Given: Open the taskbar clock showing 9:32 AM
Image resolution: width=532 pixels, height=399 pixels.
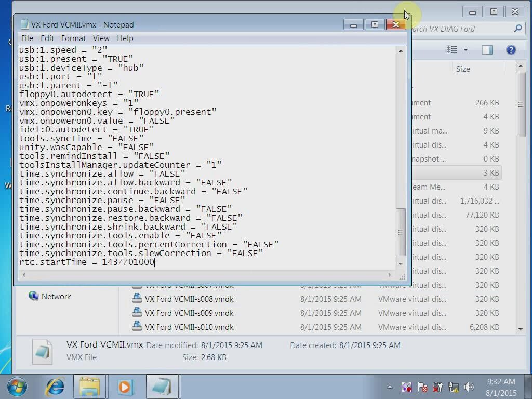Looking at the screenshot, I should 501,387.
